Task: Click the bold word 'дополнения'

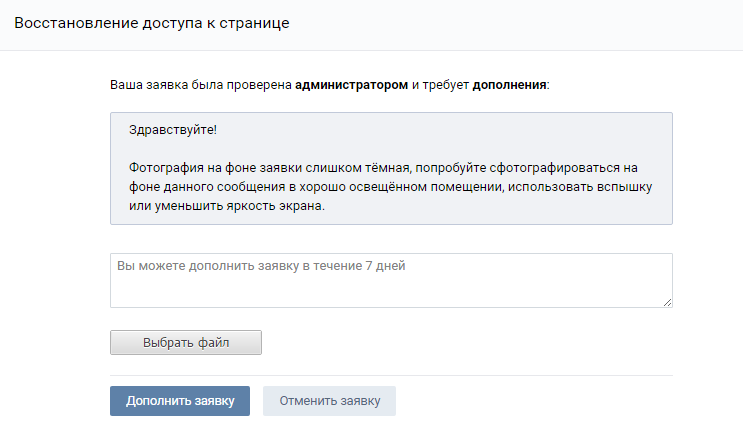Action: [509, 85]
